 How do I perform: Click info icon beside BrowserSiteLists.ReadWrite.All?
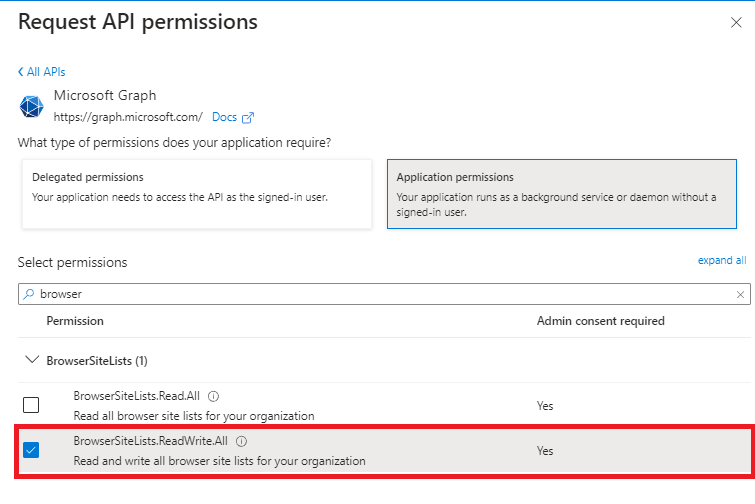(x=242, y=441)
